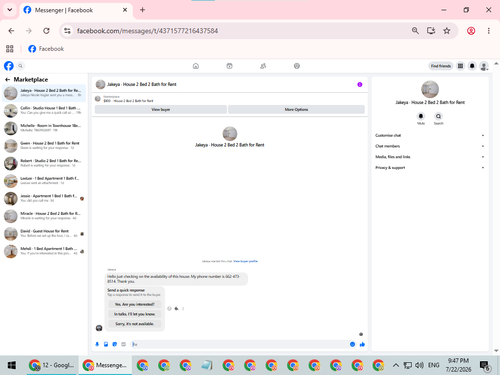The width and height of the screenshot is (500, 375).
Task: Click the listing avatar in the chat header
Action: (x=100, y=84)
